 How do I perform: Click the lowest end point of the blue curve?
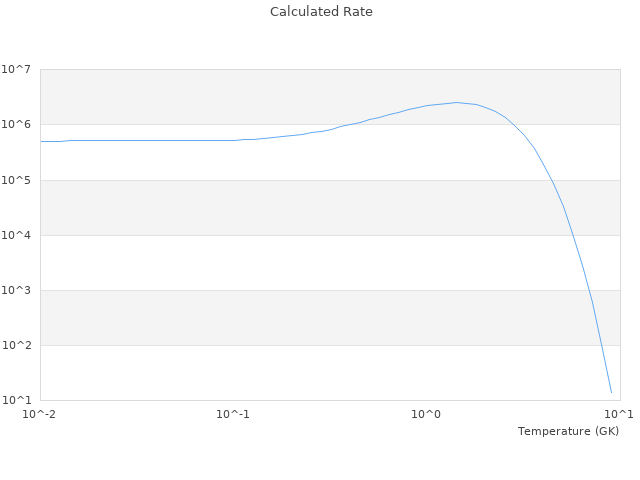tap(611, 393)
